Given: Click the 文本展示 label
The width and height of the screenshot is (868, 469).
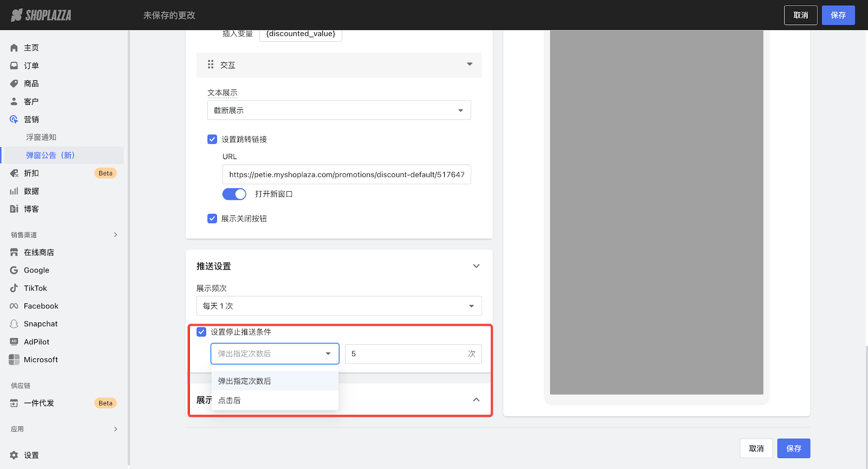Looking at the screenshot, I should coord(222,93).
